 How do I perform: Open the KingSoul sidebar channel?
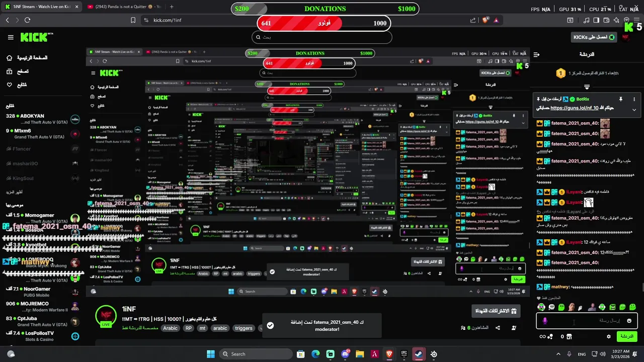pos(43,178)
